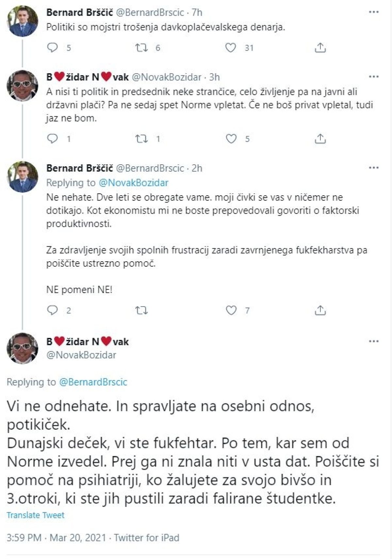Open Božidar Novak's avatar on the main tweet

tap(23, 348)
